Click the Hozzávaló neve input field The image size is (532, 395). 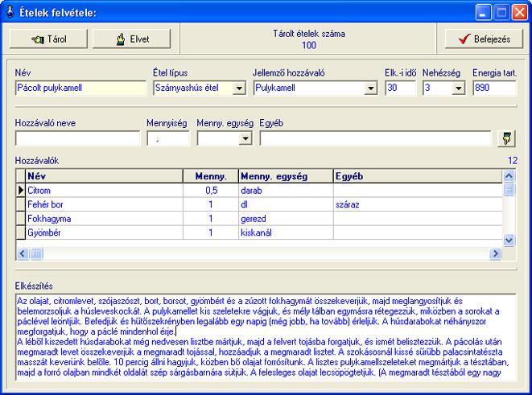pyautogui.click(x=78, y=138)
